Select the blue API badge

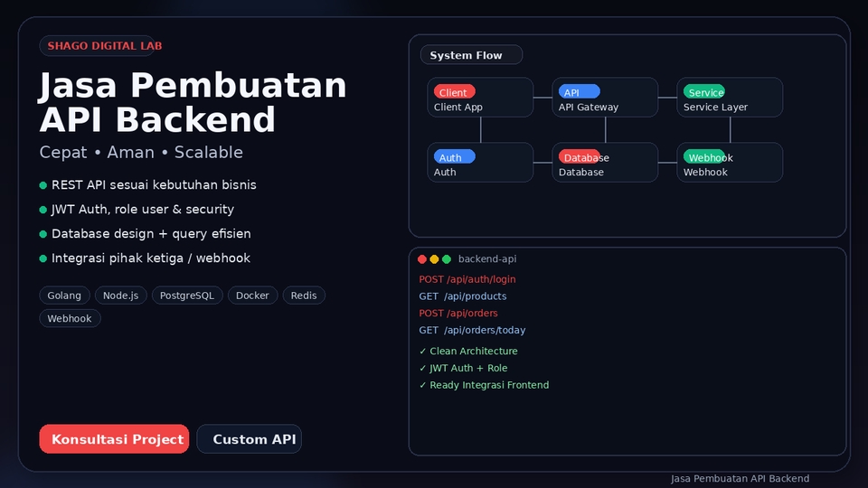click(x=579, y=92)
